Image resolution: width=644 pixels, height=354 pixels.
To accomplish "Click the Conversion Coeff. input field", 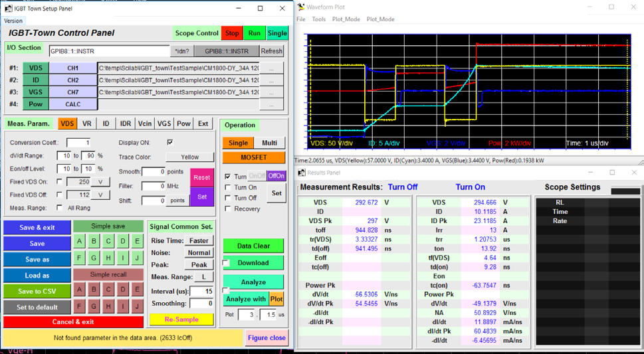I will pos(78,143).
